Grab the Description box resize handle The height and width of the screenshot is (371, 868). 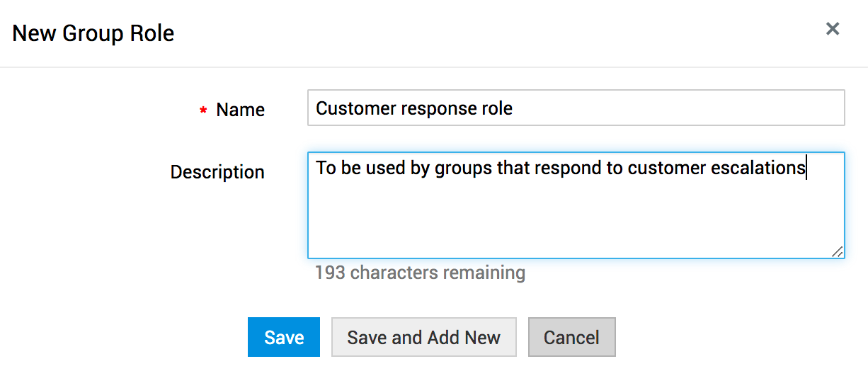coord(837,251)
